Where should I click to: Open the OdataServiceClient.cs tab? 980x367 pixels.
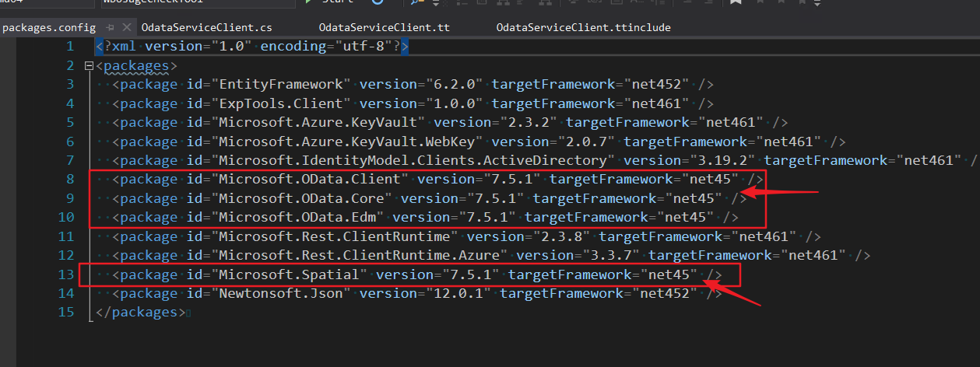(x=206, y=27)
